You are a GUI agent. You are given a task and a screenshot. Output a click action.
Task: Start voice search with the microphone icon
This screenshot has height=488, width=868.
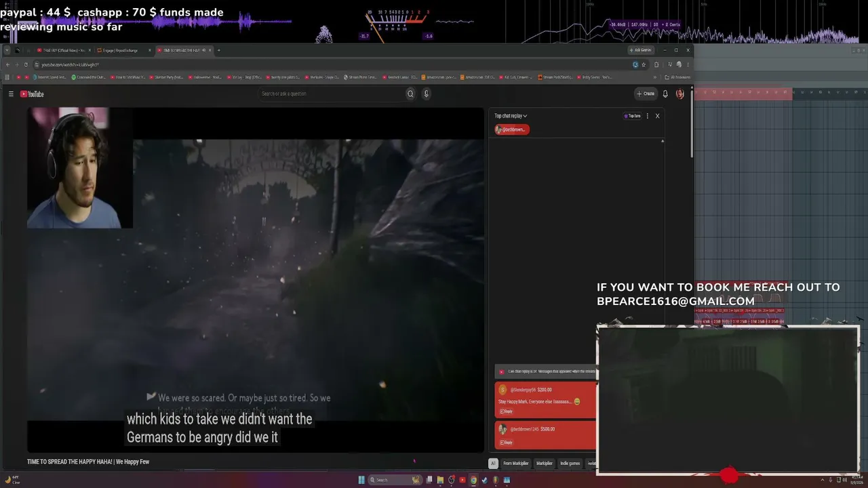pos(427,94)
